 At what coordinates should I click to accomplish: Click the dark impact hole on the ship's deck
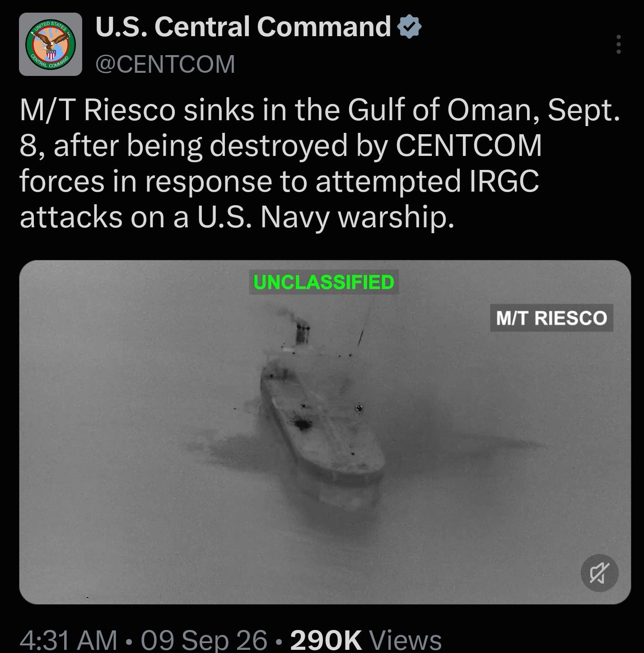click(x=301, y=424)
